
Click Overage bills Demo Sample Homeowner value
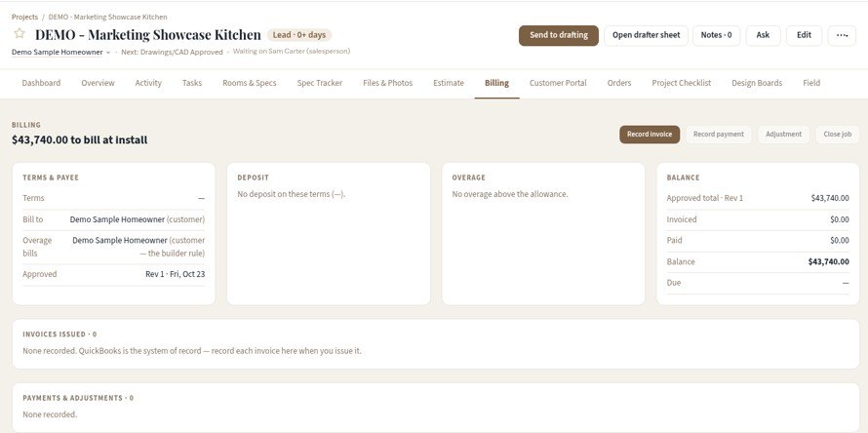tap(138, 247)
